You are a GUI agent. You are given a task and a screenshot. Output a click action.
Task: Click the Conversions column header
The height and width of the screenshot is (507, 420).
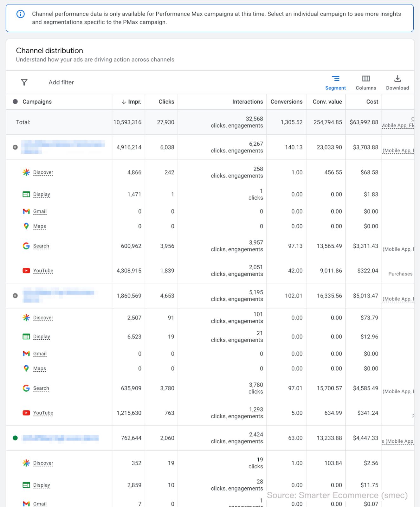(286, 102)
